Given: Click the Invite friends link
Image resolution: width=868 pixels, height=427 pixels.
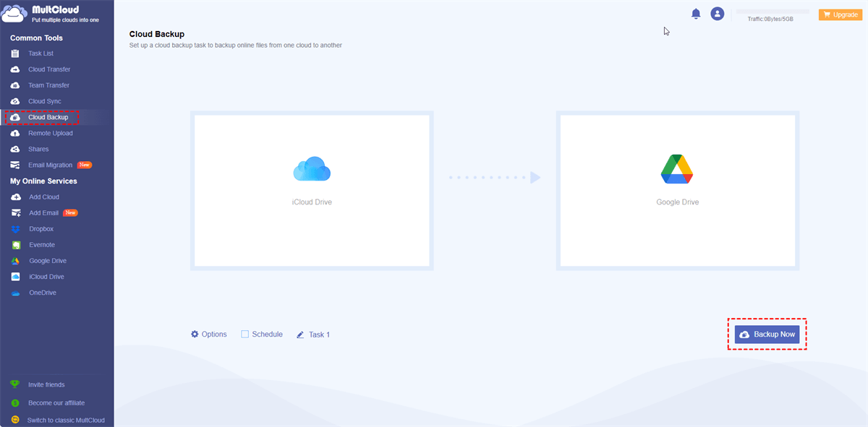Looking at the screenshot, I should point(46,385).
